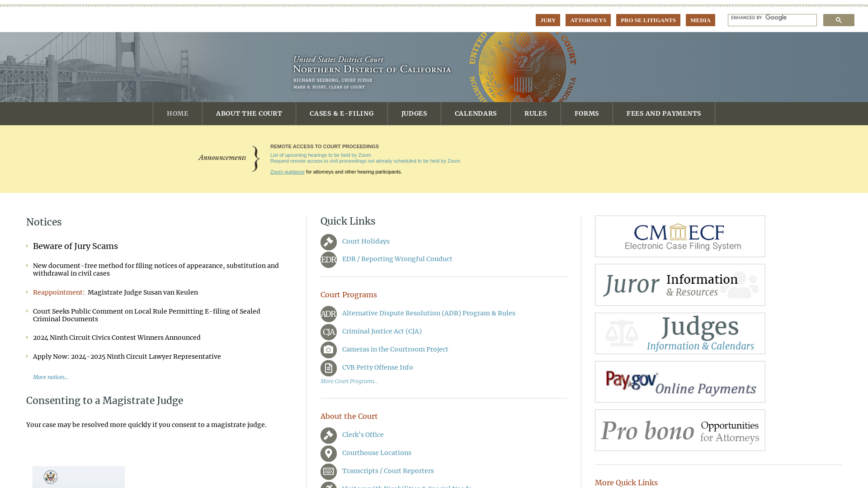Click Northern District of California header title
The image size is (868, 488).
(372, 69)
